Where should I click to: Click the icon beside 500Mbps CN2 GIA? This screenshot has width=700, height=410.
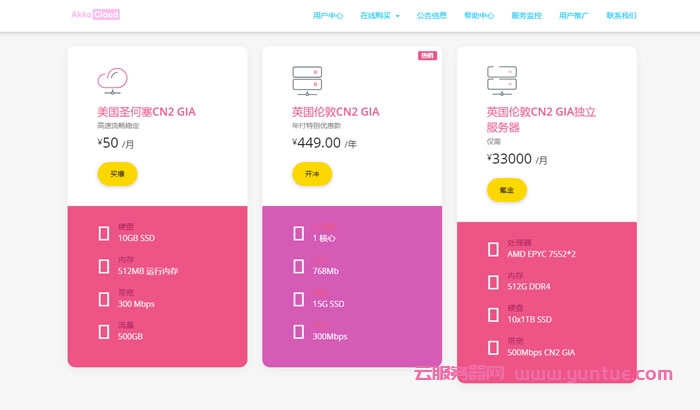(492, 347)
